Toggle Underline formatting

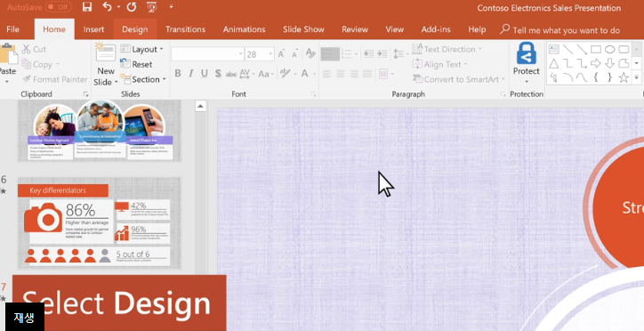[x=204, y=74]
